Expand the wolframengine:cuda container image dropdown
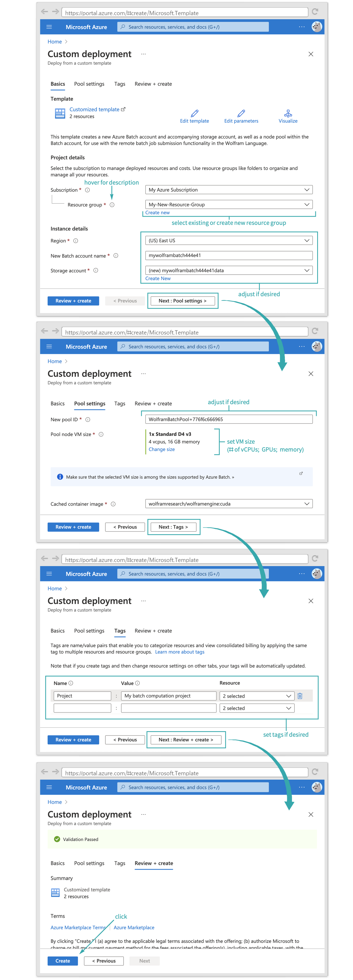353x980 pixels. point(229,504)
